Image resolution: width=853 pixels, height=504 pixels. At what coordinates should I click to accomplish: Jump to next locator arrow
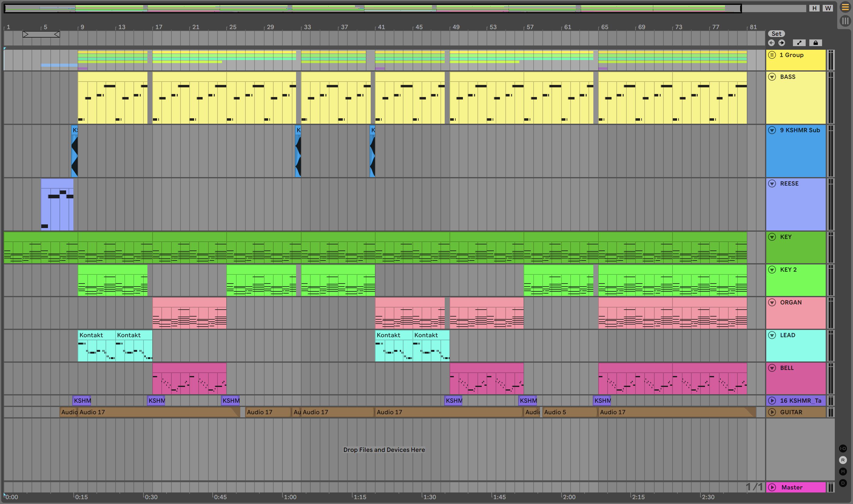tap(782, 43)
